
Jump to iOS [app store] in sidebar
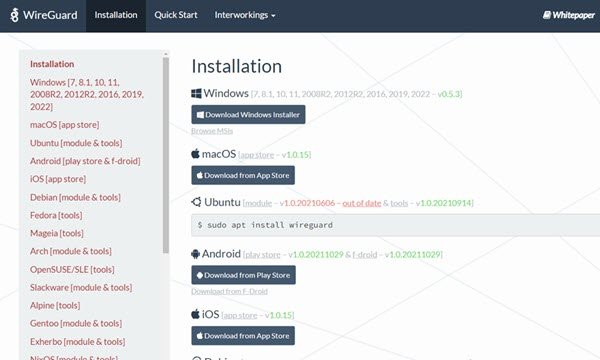pyautogui.click(x=58, y=179)
